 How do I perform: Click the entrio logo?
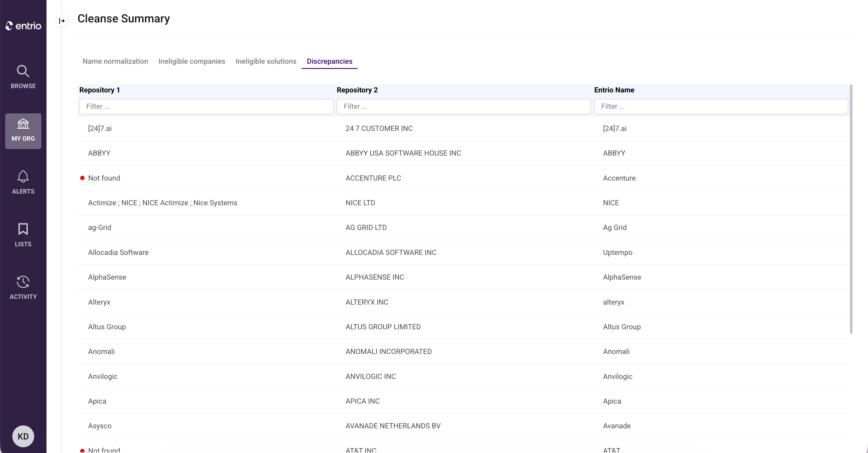[23, 26]
